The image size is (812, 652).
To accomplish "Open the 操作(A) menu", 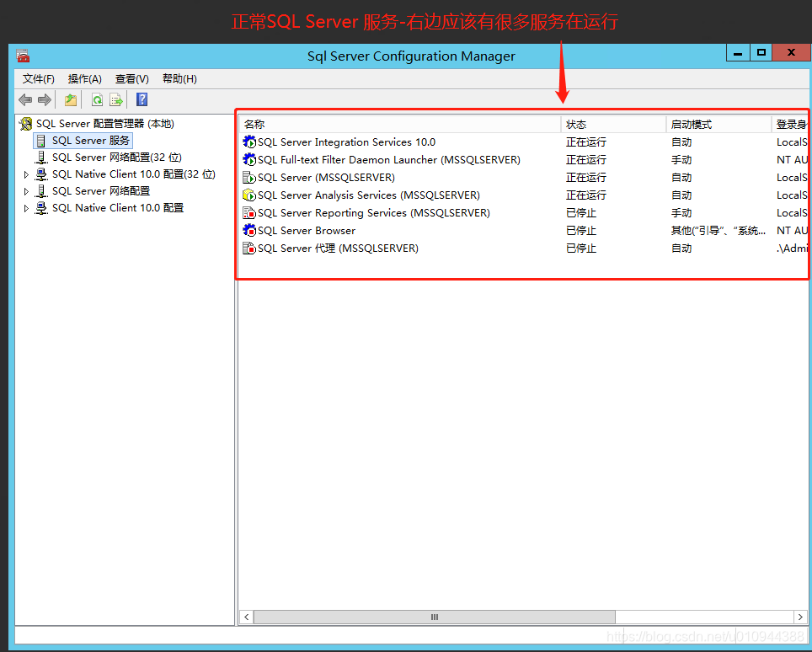I will tap(85, 78).
